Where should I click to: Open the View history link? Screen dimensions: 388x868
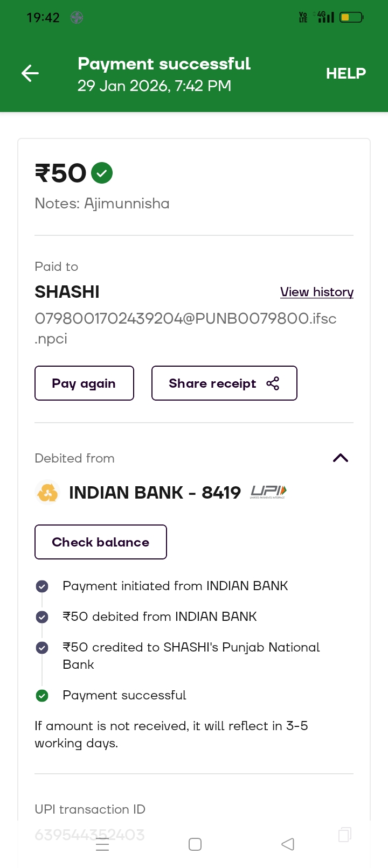click(x=317, y=292)
